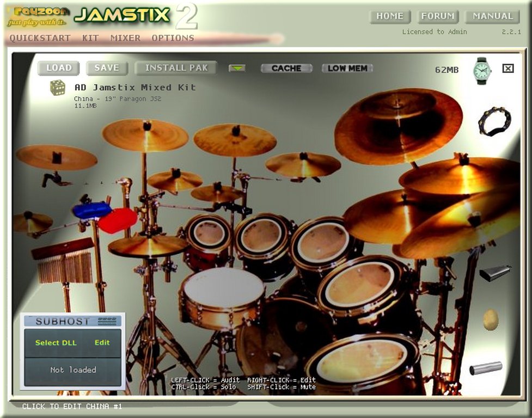Click the dice randomize kit icon
The width and height of the screenshot is (532, 418).
(x=58, y=88)
